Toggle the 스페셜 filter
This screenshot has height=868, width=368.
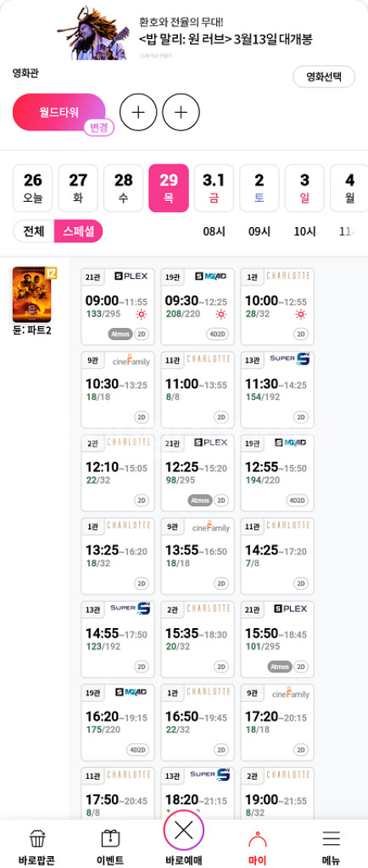(79, 231)
